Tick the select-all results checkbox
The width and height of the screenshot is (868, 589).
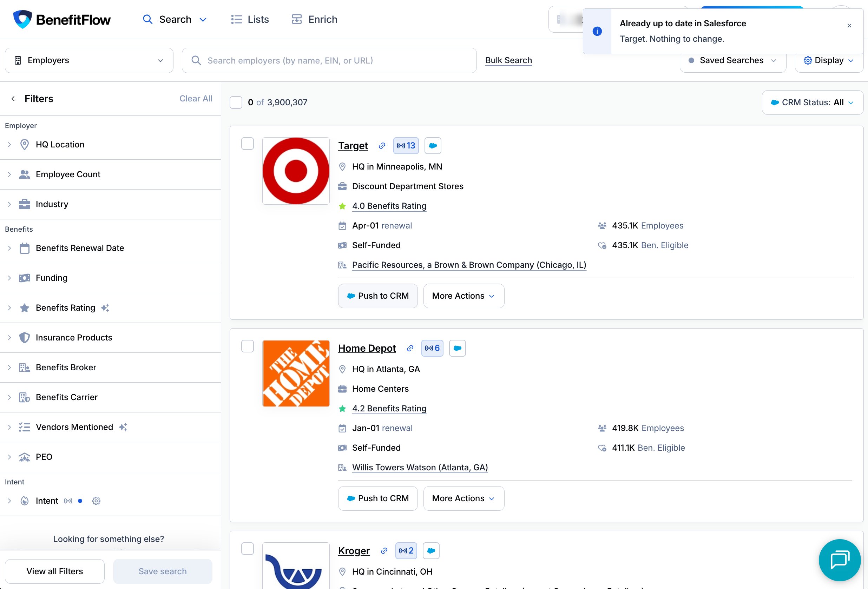point(236,102)
